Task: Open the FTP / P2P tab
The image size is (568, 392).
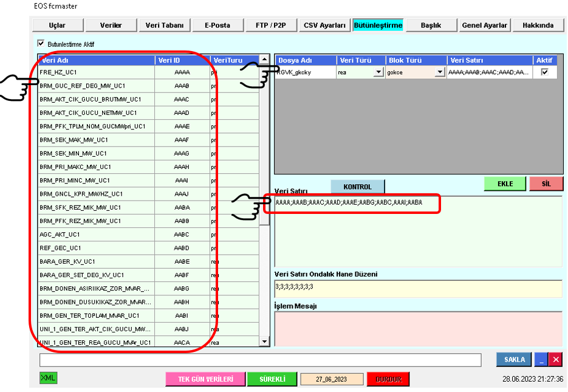Action: 271,26
